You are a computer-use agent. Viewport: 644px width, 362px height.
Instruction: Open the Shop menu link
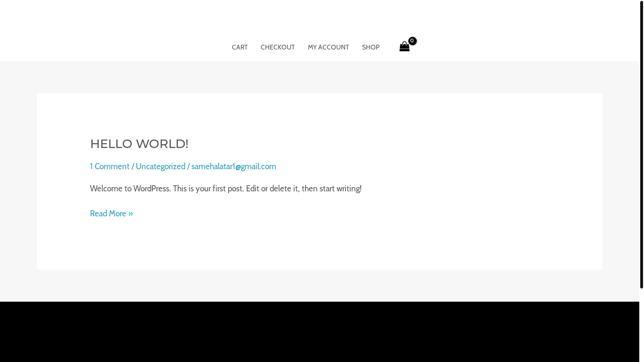[371, 47]
